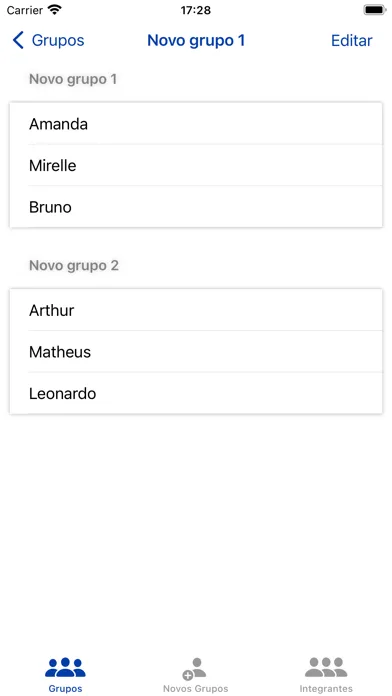
Task: Select the Grupos tab label
Action: click(65, 689)
